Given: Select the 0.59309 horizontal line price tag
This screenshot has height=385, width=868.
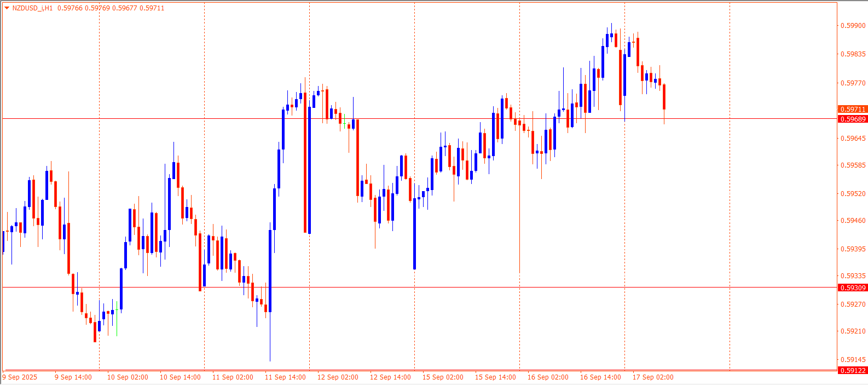Looking at the screenshot, I should (853, 288).
